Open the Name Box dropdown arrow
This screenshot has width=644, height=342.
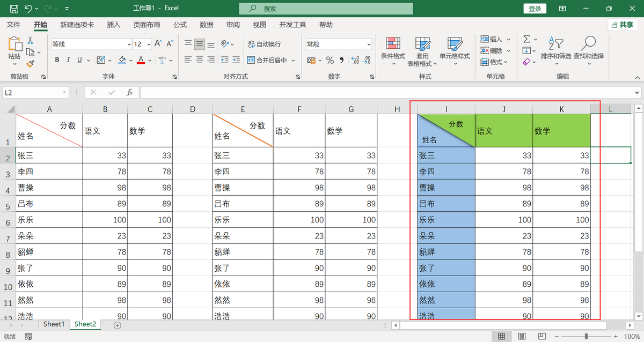(64, 93)
